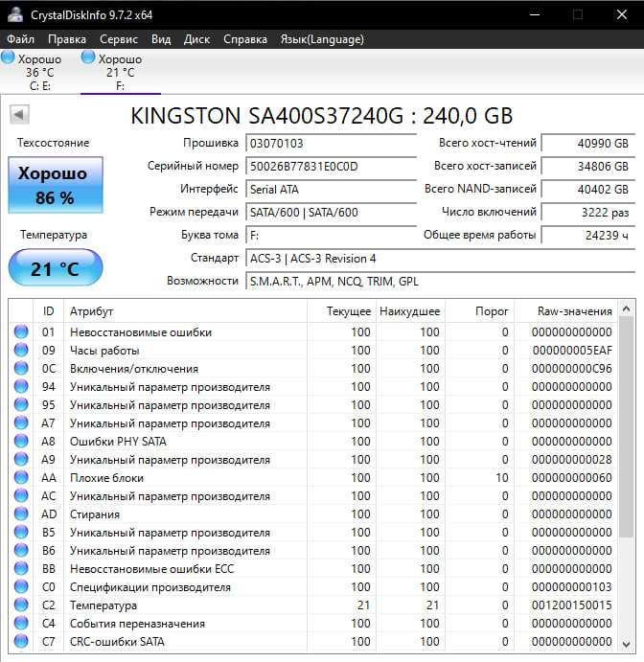Click the Текущее column header
644x662 pixels.
coord(341,311)
